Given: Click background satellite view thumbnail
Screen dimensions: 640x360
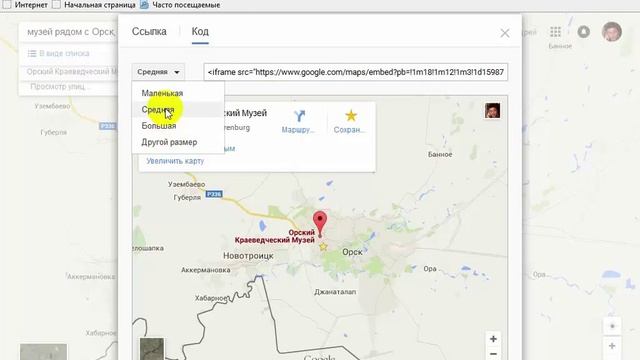Looking at the screenshot, I should (x=43, y=352).
